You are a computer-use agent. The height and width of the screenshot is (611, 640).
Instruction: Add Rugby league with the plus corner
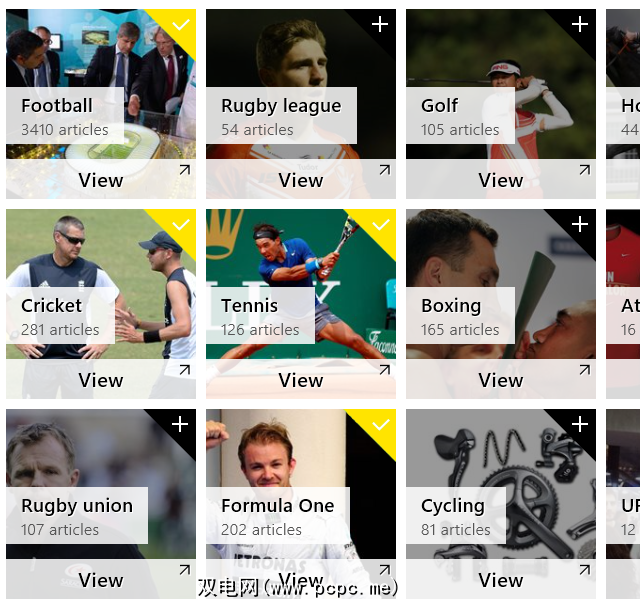380,24
